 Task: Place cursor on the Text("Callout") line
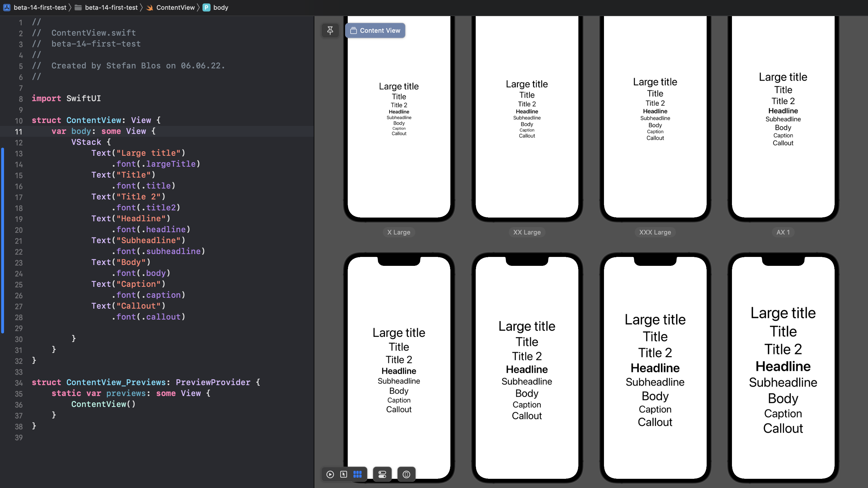tap(128, 306)
